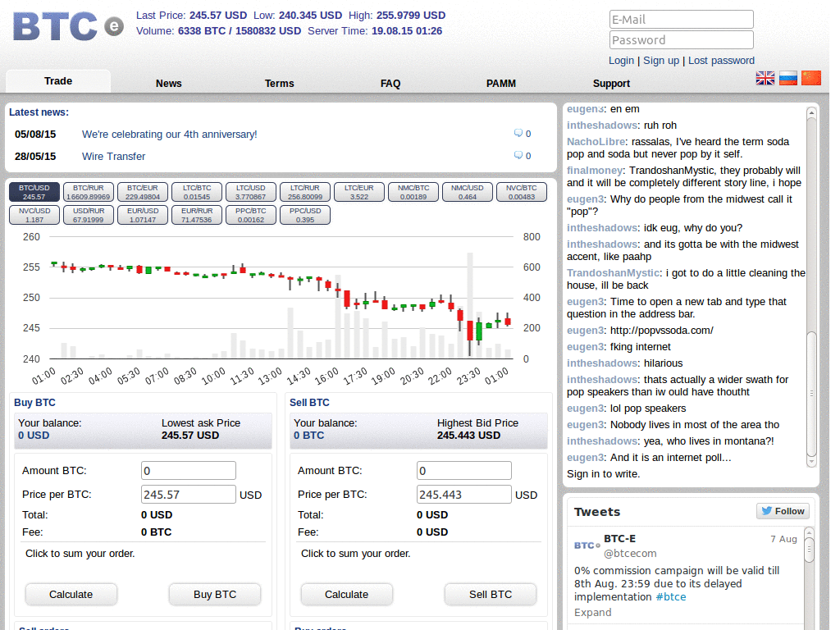Click the Login link
The image size is (840, 630).
coord(621,61)
